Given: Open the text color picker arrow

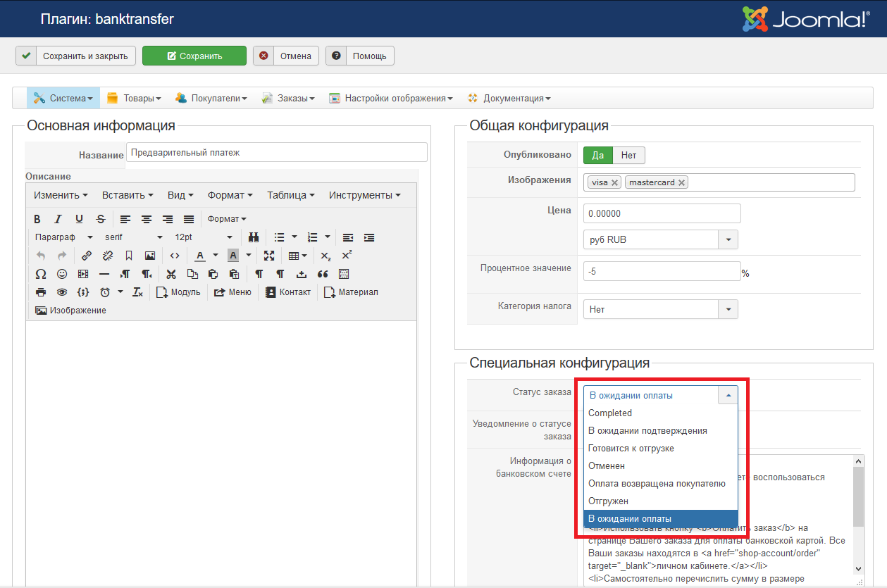Looking at the screenshot, I should coord(216,256).
